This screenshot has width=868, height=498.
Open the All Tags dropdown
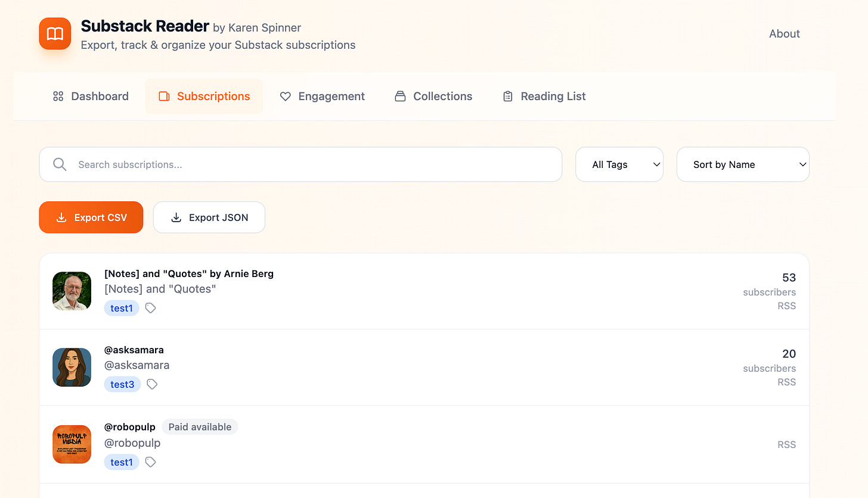(x=619, y=164)
